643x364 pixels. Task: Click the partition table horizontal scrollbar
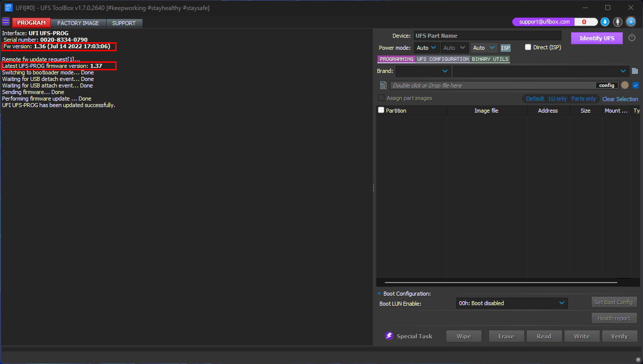(501, 283)
